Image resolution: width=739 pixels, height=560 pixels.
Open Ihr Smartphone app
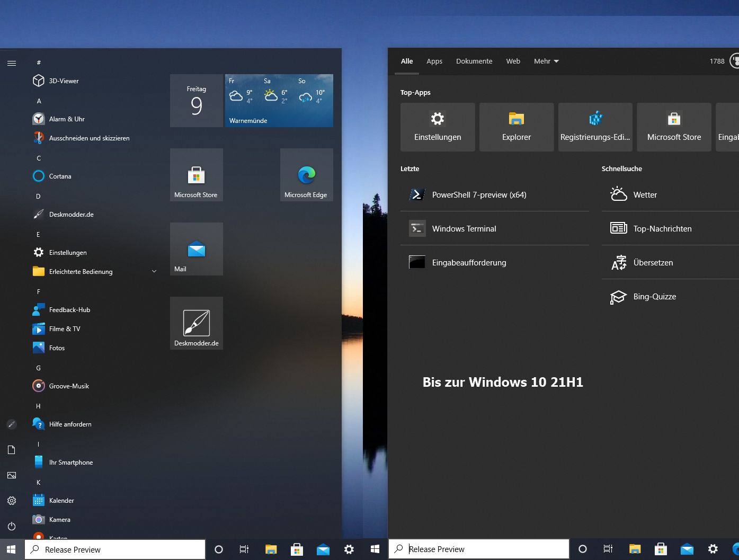pyautogui.click(x=94, y=462)
